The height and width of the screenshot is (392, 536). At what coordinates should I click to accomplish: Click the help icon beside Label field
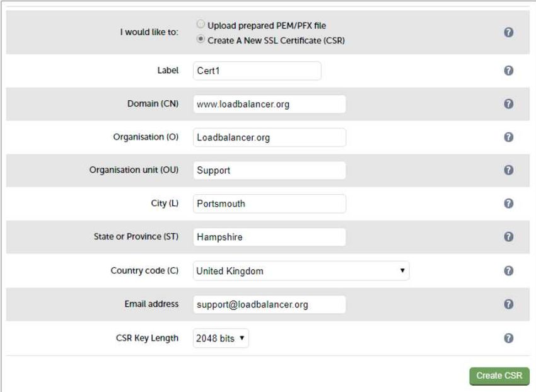508,71
